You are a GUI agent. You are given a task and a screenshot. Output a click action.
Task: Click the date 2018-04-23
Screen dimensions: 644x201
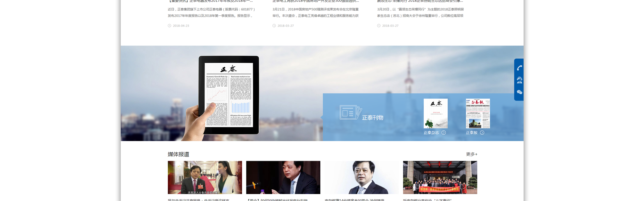pos(181,26)
